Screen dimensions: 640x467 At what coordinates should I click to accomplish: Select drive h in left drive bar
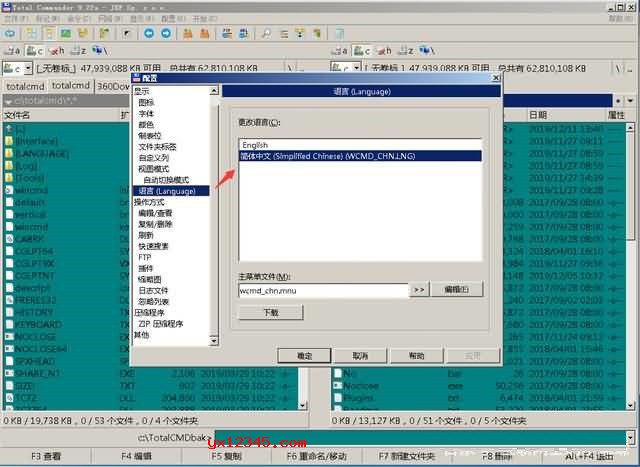click(x=57, y=51)
